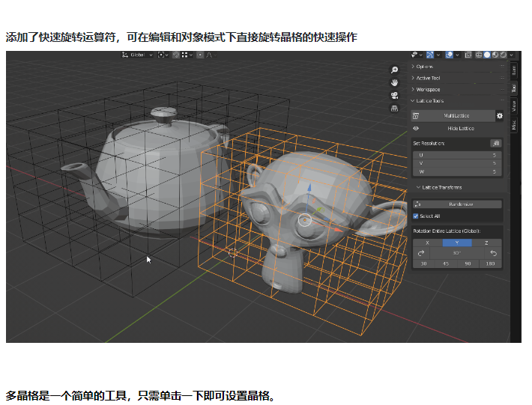Click the rotate clockwise arrow icon
Image resolution: width=532 pixels, height=405 pixels.
click(421, 253)
